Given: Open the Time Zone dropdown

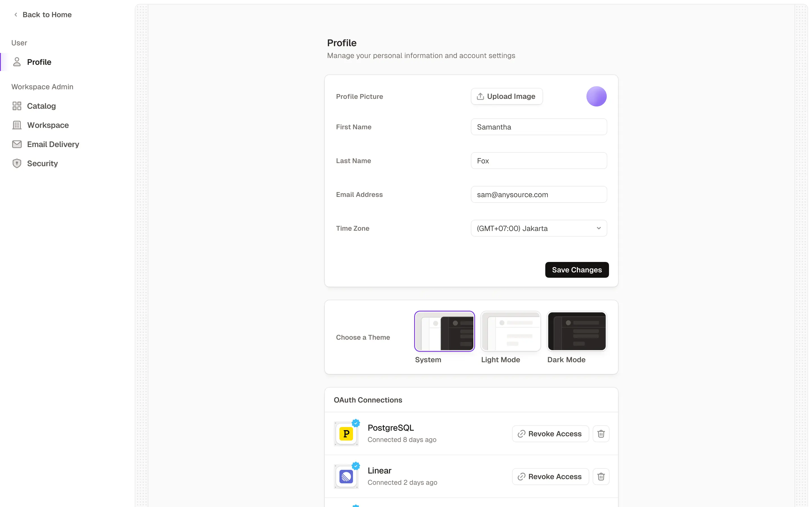Looking at the screenshot, I should pos(539,228).
